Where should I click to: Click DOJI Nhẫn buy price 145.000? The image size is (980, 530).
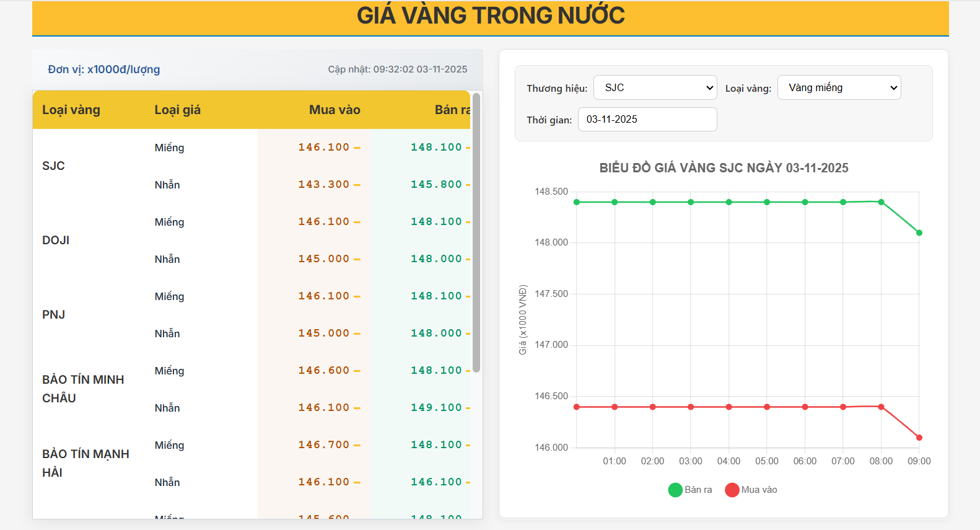tap(324, 259)
